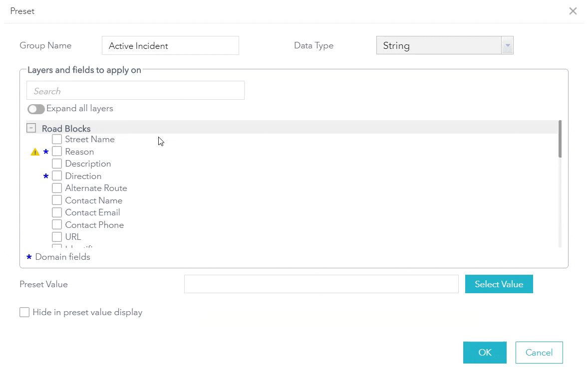Select the Direction field checkbox
588x371 pixels.
57,176
